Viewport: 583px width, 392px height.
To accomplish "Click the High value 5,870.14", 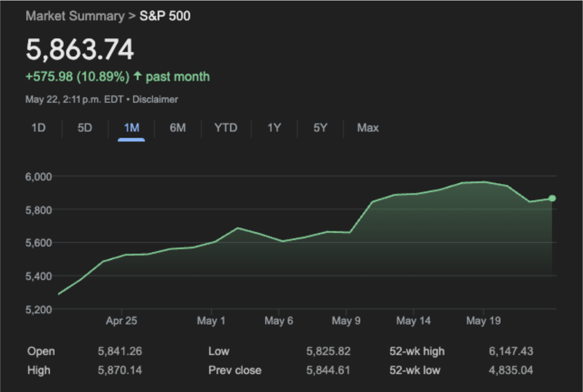I will pos(120,370).
